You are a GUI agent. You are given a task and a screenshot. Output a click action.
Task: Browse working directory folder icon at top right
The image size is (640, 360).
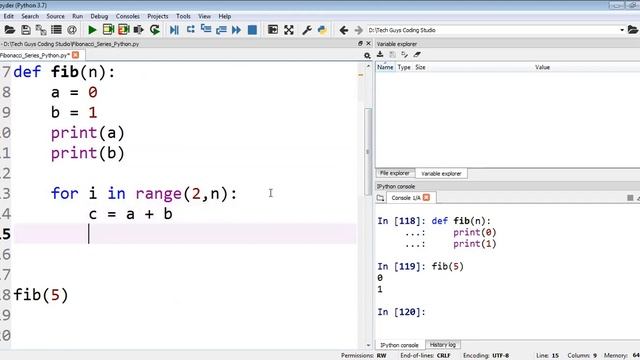click(x=633, y=30)
